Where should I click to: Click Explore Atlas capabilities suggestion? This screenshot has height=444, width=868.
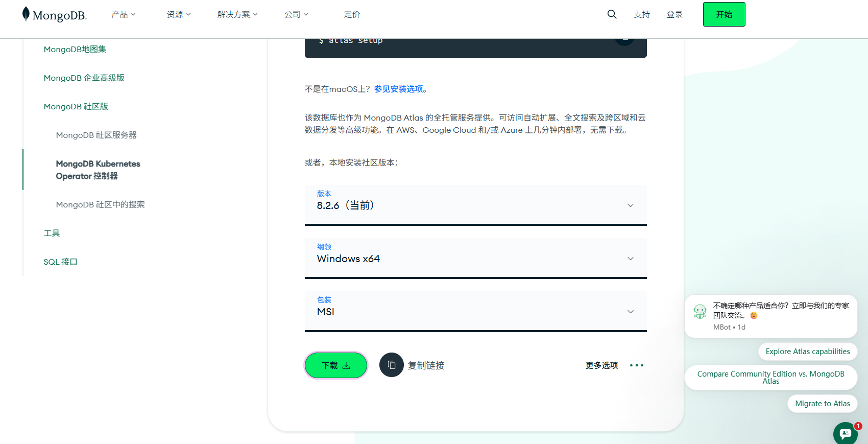tap(807, 352)
